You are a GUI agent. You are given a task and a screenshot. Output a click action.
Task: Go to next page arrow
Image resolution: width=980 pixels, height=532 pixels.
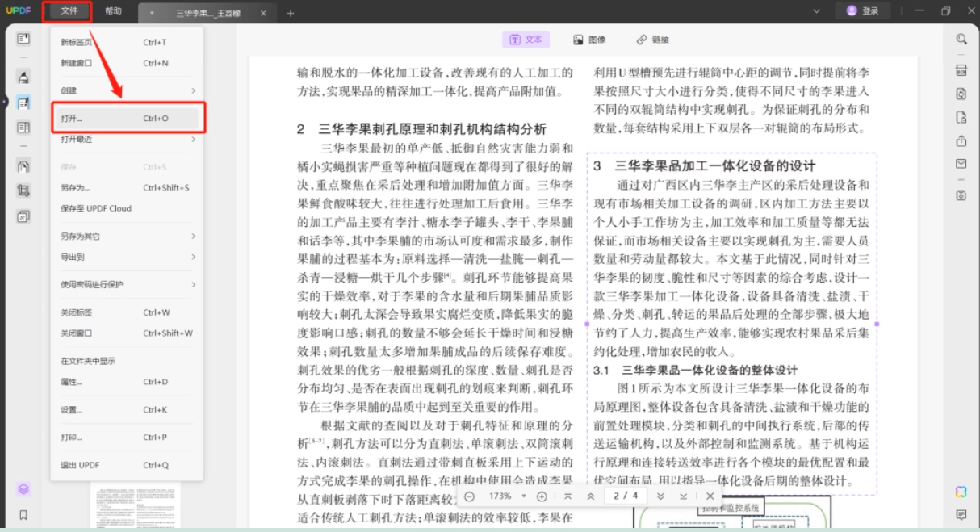coord(660,496)
